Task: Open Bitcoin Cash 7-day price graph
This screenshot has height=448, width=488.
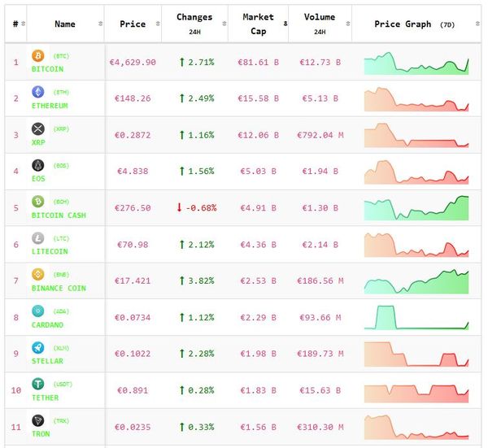Action: click(416, 208)
